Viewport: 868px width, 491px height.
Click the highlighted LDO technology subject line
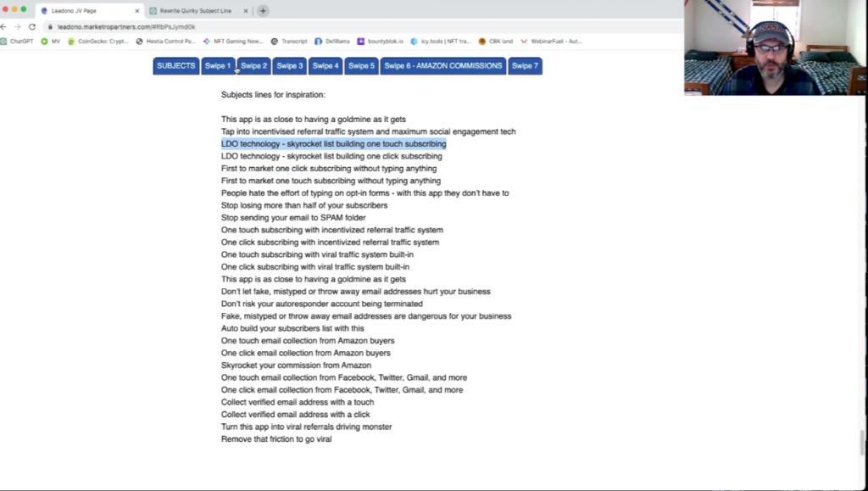(333, 144)
